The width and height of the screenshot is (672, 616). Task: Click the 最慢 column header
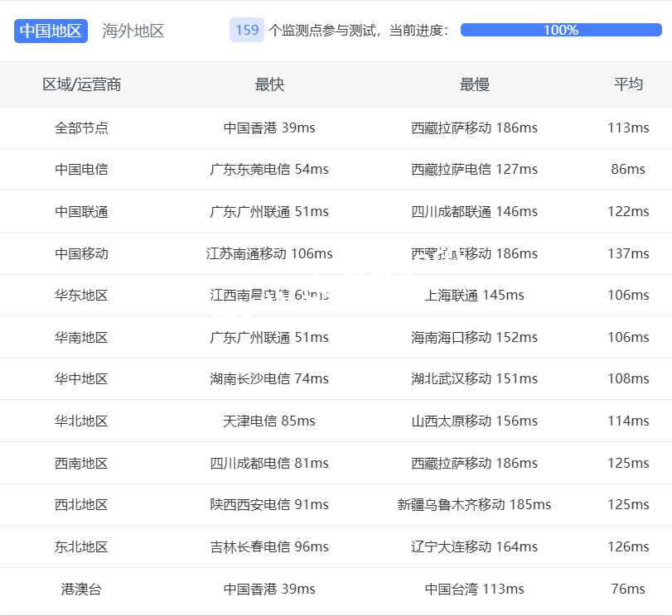pyautogui.click(x=474, y=84)
